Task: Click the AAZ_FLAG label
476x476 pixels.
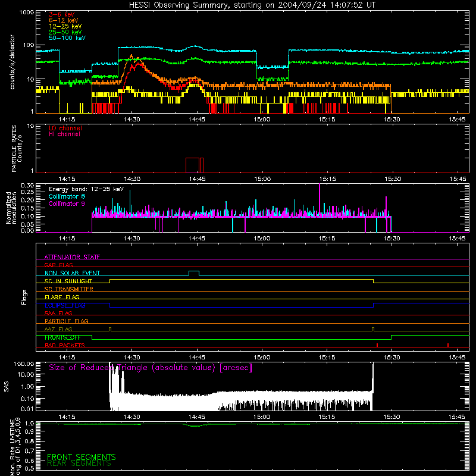Action: pyautogui.click(x=58, y=329)
